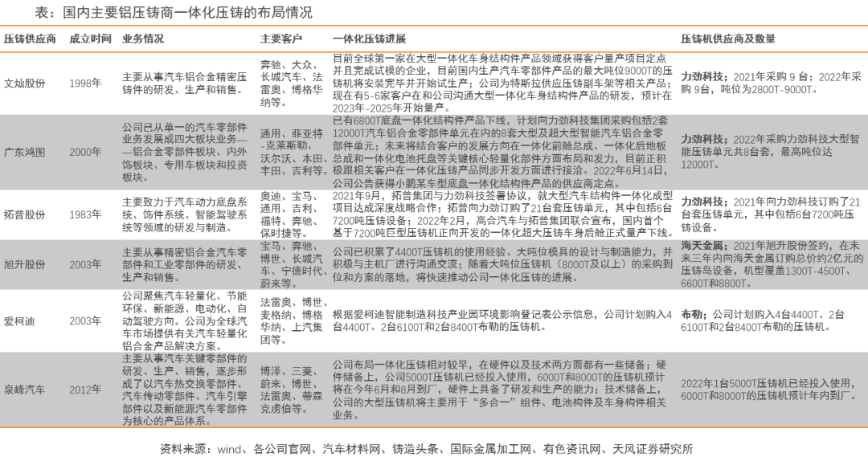Click the 资料来源 source footnote line
This screenshot has width=868, height=461.
point(426,449)
